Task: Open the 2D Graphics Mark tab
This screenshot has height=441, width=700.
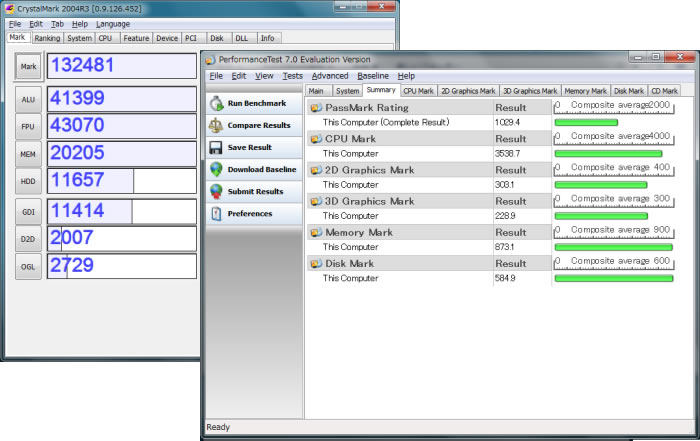Action: click(x=468, y=91)
